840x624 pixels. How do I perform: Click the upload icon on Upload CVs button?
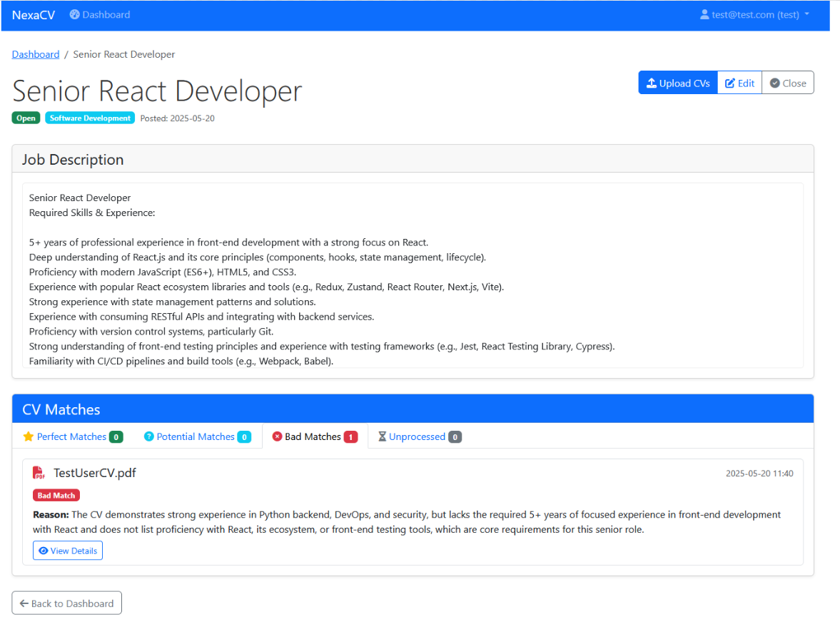pyautogui.click(x=653, y=82)
